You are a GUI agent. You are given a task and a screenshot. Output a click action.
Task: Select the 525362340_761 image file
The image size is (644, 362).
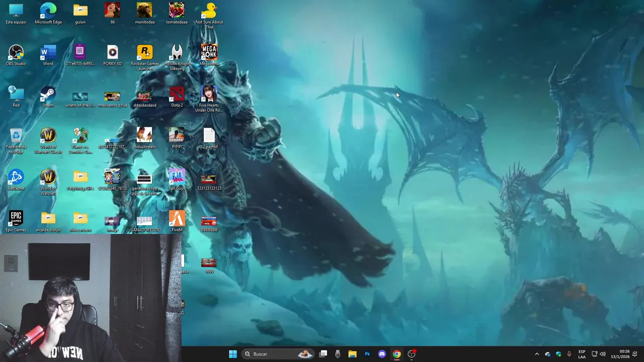112,180
